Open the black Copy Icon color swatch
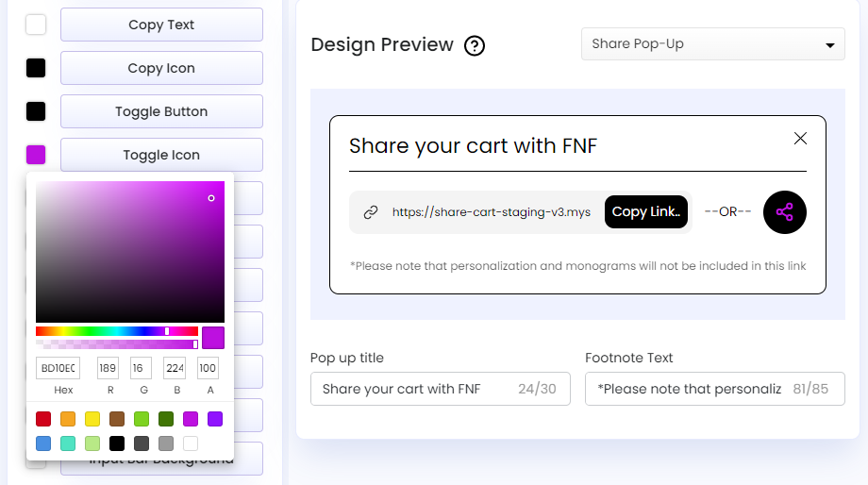 click(36, 68)
